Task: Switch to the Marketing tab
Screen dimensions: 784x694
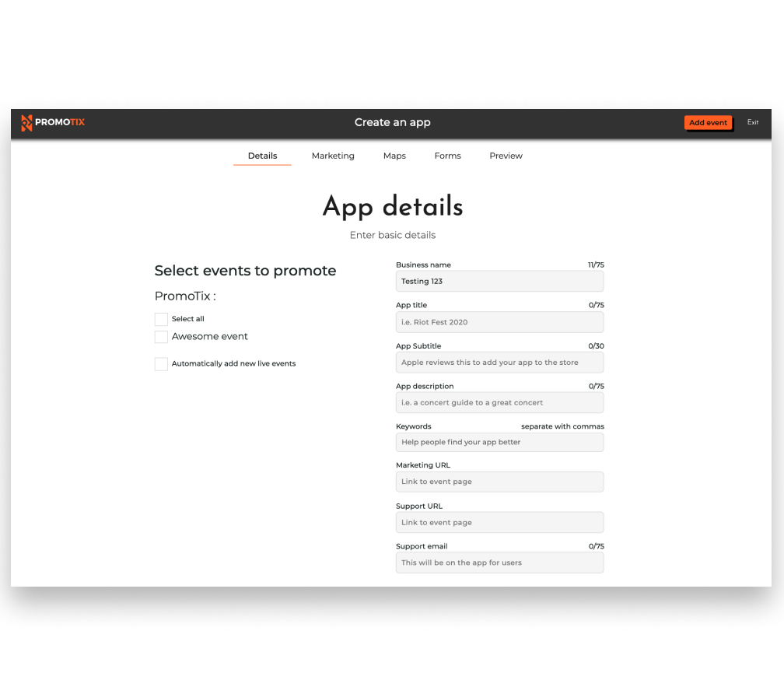Action: tap(333, 156)
